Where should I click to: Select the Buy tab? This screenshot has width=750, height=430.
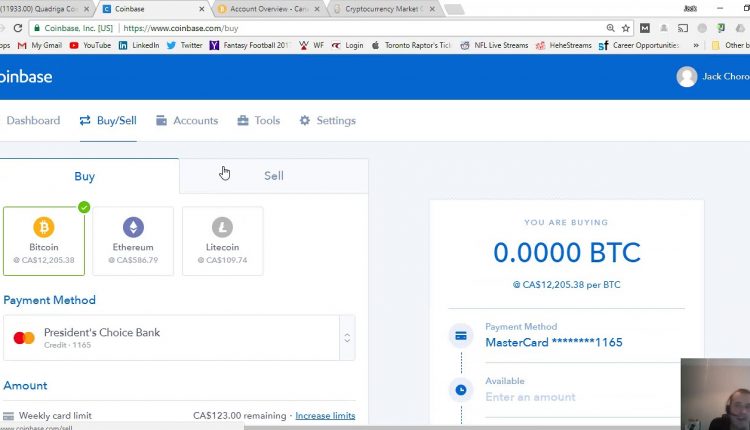coord(89,176)
